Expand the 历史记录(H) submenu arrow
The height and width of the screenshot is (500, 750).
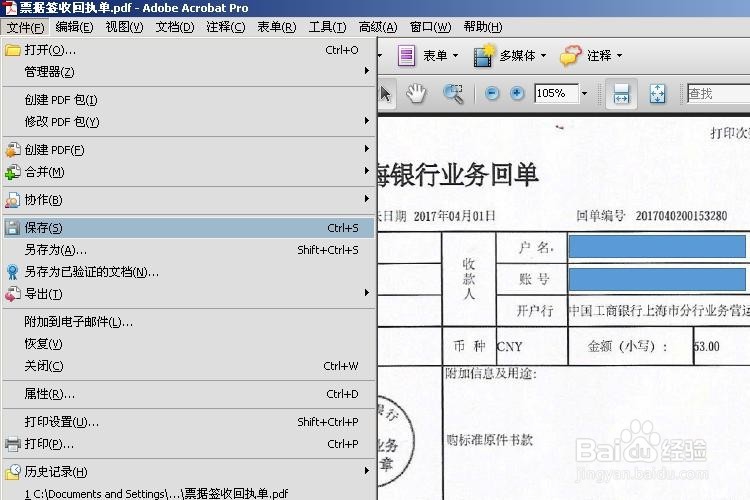coord(366,470)
